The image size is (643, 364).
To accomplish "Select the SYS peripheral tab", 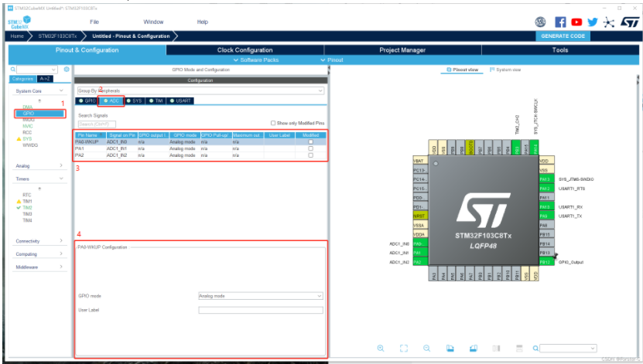I will click(134, 100).
